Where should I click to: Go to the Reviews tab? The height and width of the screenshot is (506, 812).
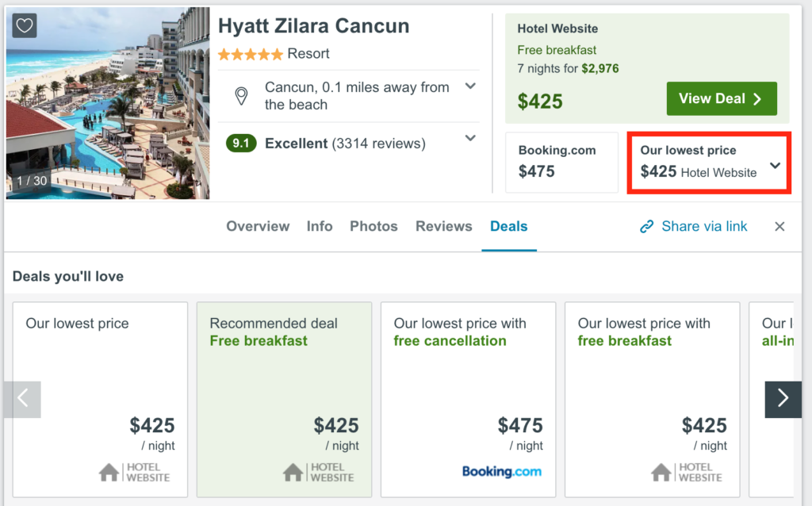point(443,227)
